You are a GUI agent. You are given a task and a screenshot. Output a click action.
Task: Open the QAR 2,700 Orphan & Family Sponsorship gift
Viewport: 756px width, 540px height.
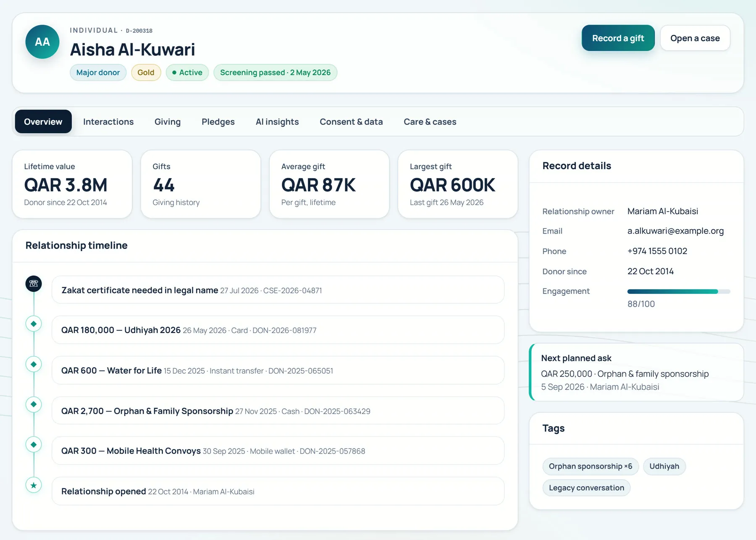(x=278, y=411)
